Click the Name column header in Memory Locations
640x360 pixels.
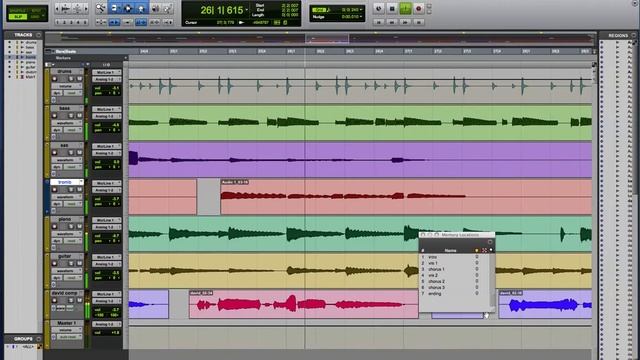[450, 250]
